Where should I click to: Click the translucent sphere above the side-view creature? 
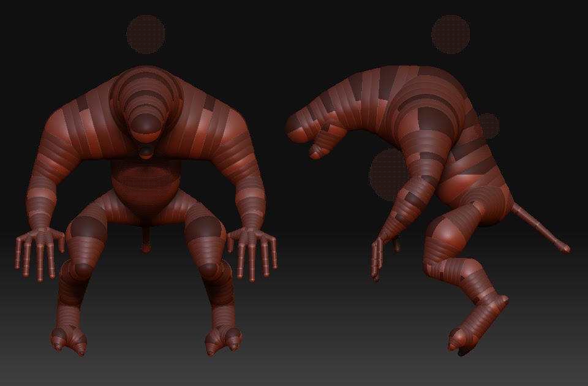click(x=451, y=34)
